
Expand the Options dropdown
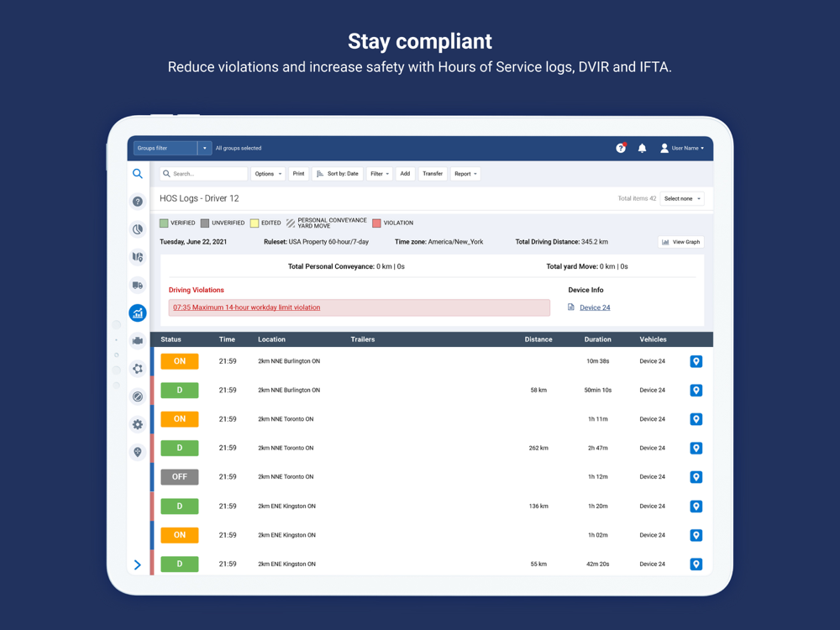coord(268,174)
